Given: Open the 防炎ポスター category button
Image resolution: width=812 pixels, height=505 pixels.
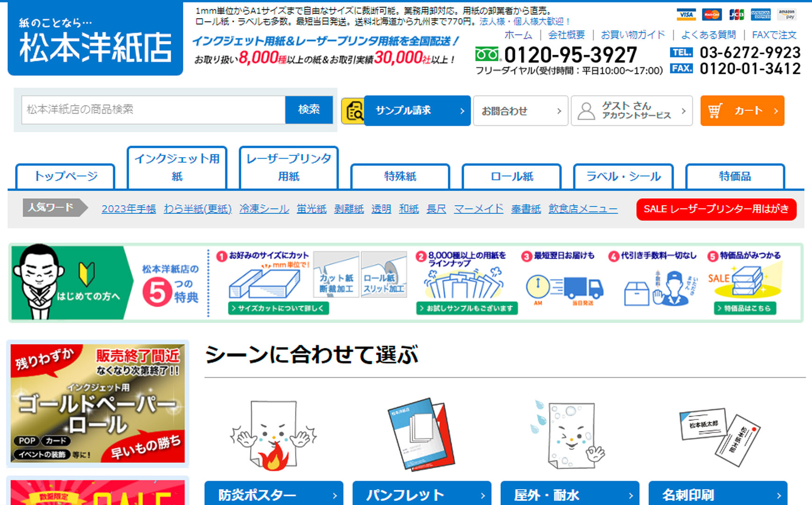Looking at the screenshot, I should pos(273,494).
